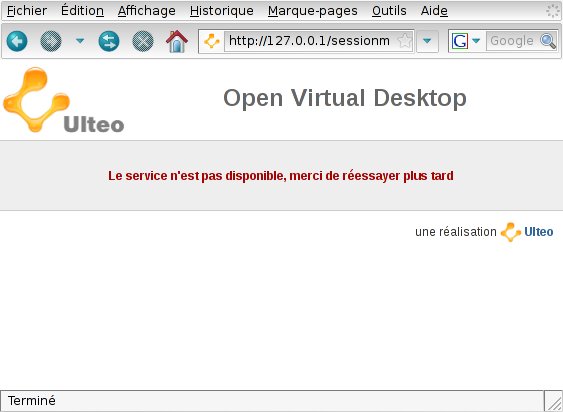Go to home page via house icon
This screenshot has width=563, height=412.
click(x=177, y=41)
